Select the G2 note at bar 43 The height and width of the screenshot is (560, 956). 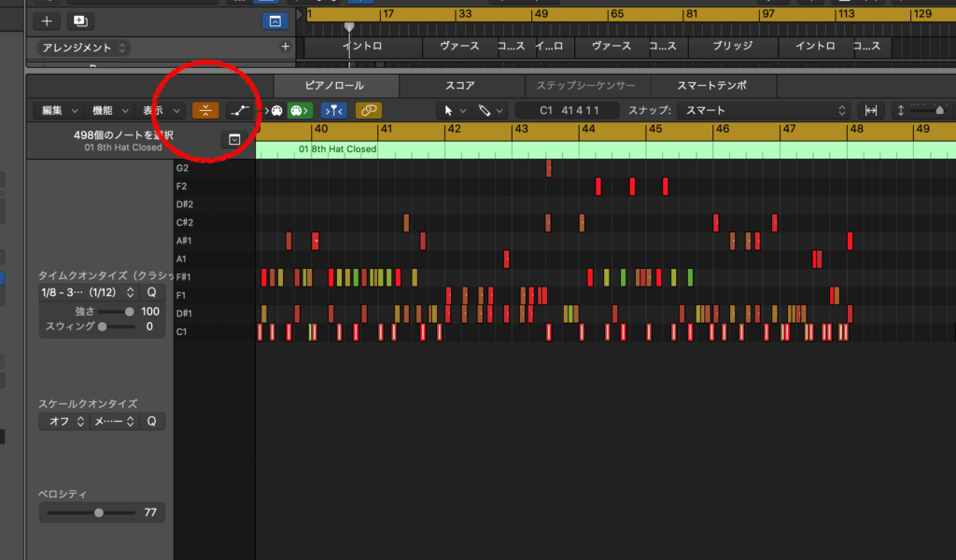click(x=549, y=168)
